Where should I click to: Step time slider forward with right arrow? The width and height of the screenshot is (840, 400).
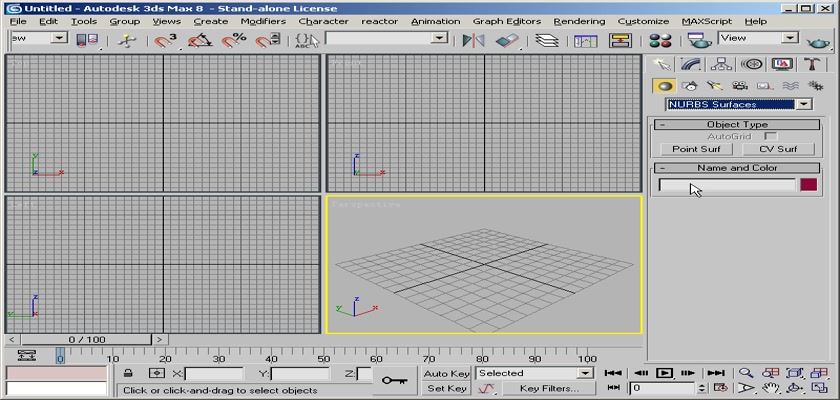coord(160,339)
